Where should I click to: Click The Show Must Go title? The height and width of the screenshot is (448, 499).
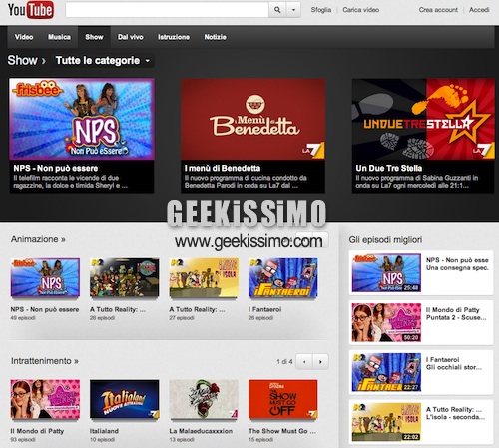tap(282, 431)
